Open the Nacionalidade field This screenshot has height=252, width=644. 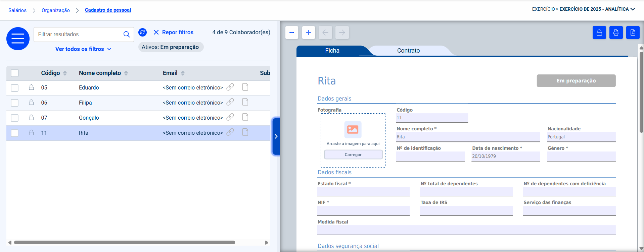581,137
